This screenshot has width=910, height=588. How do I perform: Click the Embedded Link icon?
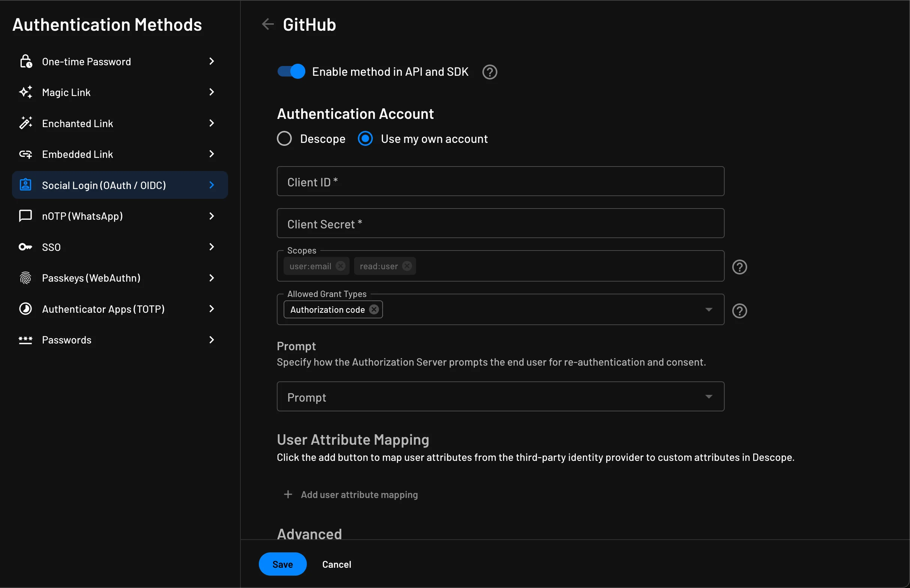[25, 154]
